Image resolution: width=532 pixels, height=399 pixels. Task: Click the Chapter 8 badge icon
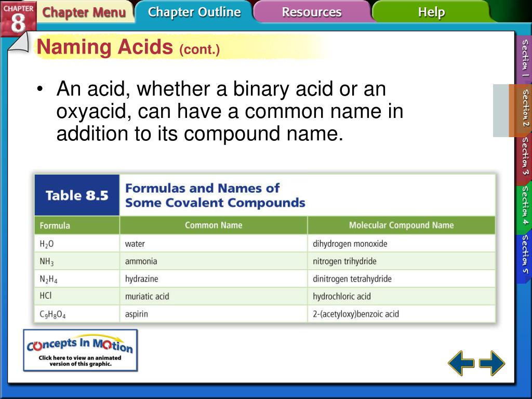(x=18, y=18)
